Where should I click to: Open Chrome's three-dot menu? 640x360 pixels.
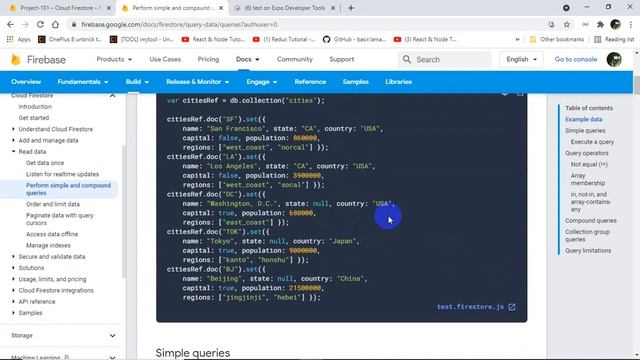630,24
